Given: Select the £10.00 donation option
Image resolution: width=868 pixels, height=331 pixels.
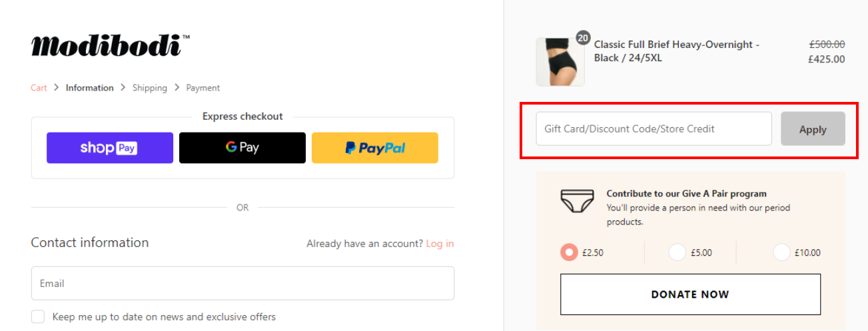Looking at the screenshot, I should (x=781, y=252).
